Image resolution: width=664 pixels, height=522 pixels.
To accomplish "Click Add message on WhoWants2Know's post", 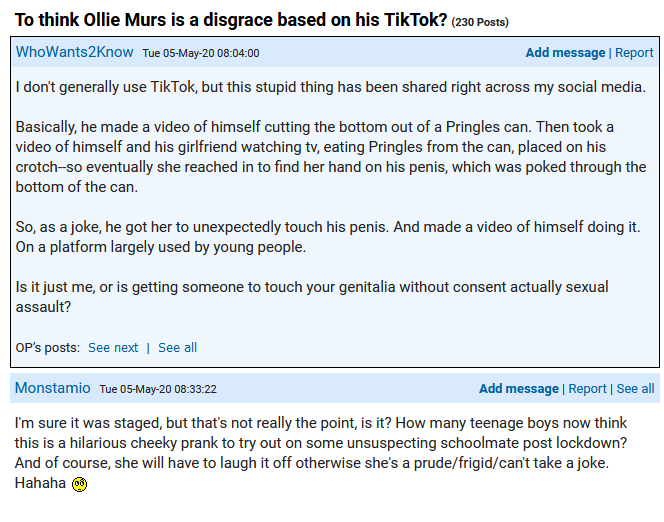I will [565, 52].
